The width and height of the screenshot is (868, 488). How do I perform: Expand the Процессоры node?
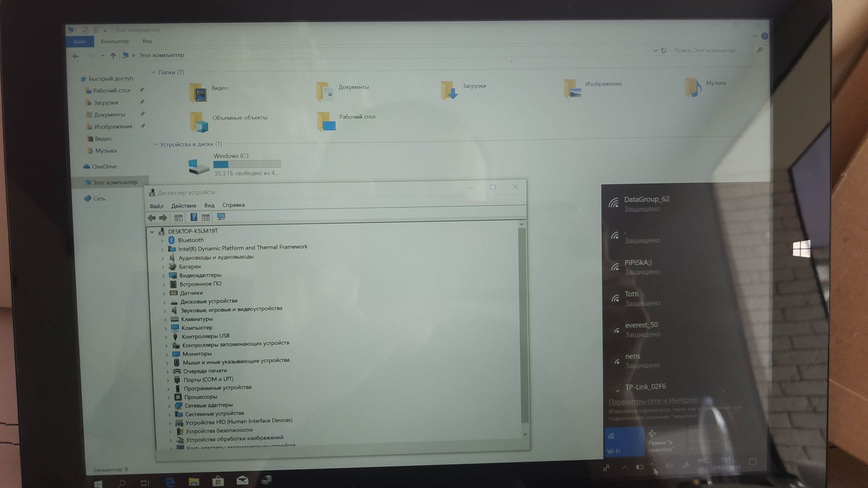[168, 397]
